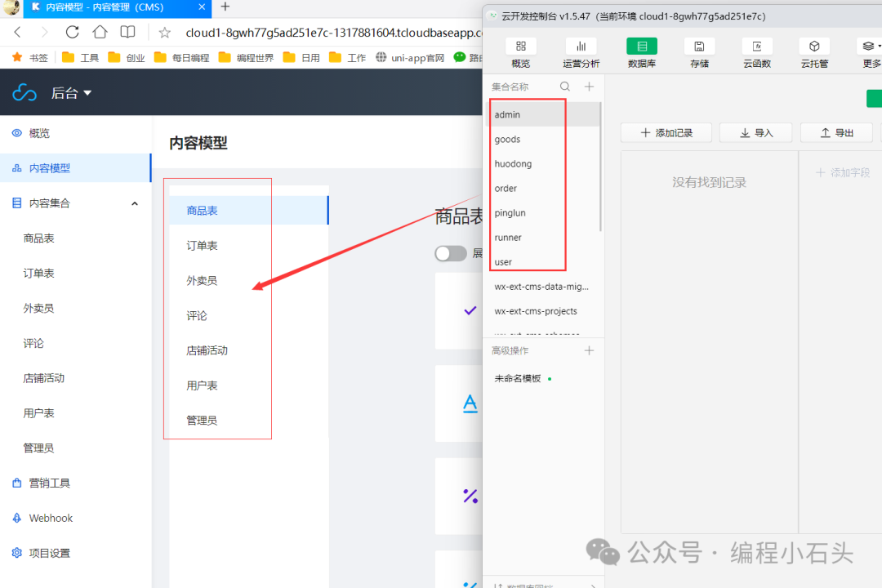Screen dimensions: 882x588
Task: Select 商品表 model in model list
Action: click(248, 211)
